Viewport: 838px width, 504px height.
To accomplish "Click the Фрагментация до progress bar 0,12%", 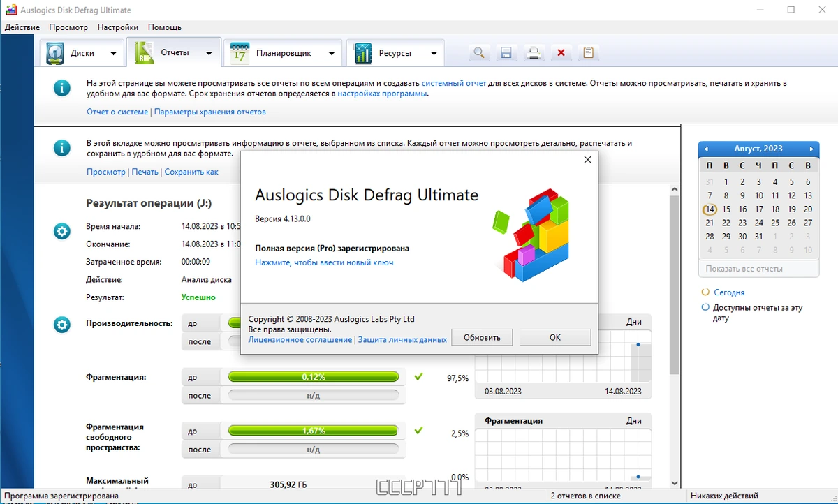I will pyautogui.click(x=314, y=377).
